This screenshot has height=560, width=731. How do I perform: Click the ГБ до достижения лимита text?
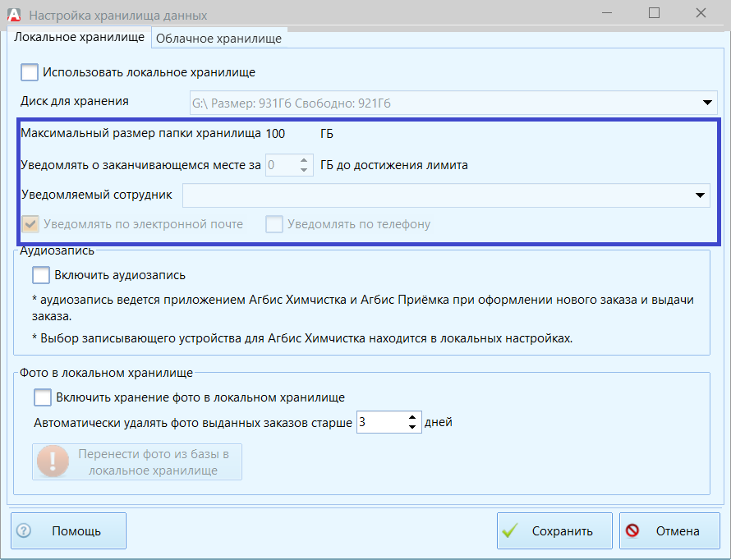click(x=394, y=165)
